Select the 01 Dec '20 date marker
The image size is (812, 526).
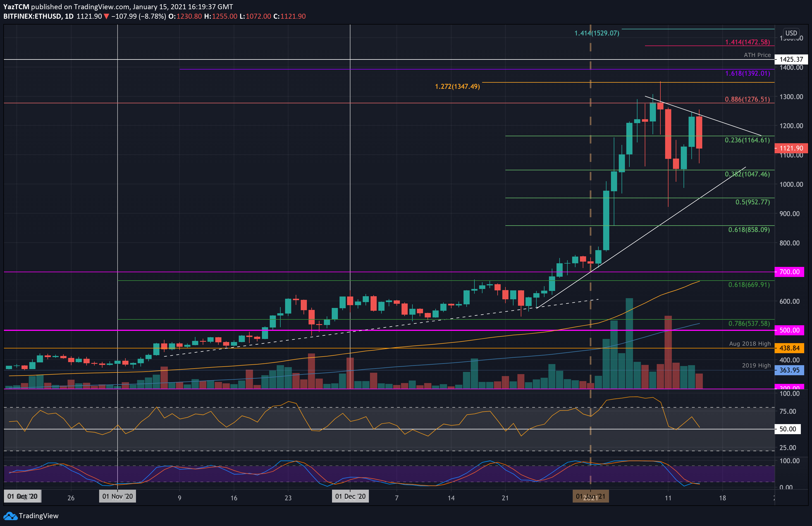click(350, 496)
